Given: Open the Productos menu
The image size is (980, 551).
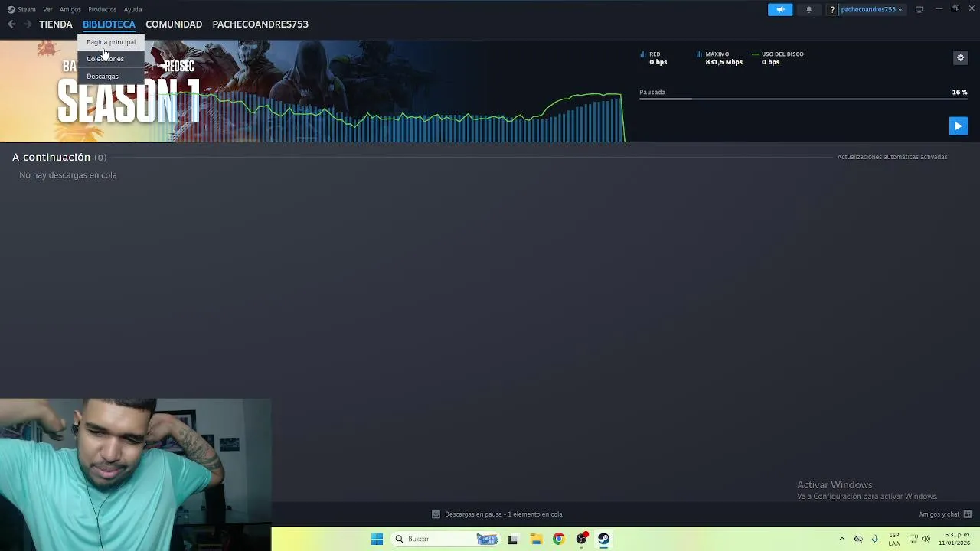Looking at the screenshot, I should click(x=102, y=9).
